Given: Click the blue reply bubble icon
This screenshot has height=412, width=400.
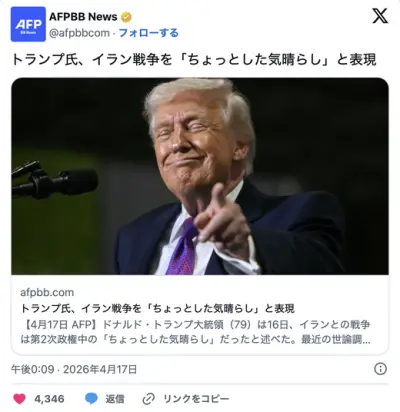Looking at the screenshot, I should click(x=91, y=399).
